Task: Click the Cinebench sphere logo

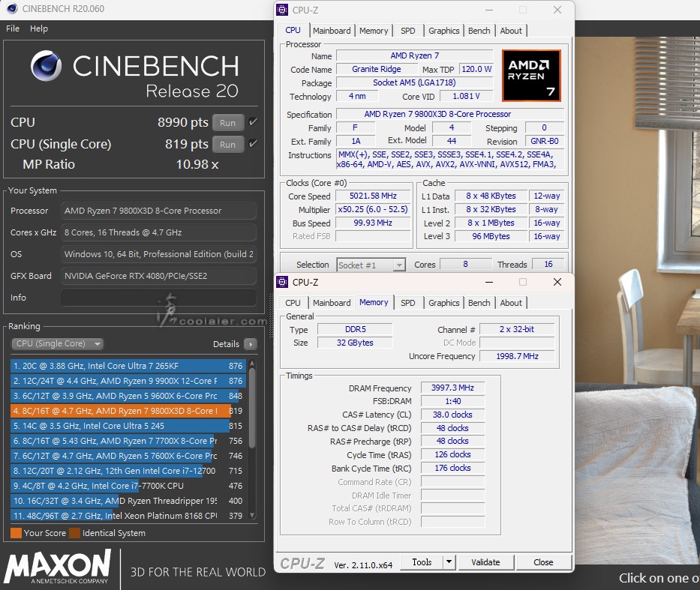Action: [x=46, y=65]
